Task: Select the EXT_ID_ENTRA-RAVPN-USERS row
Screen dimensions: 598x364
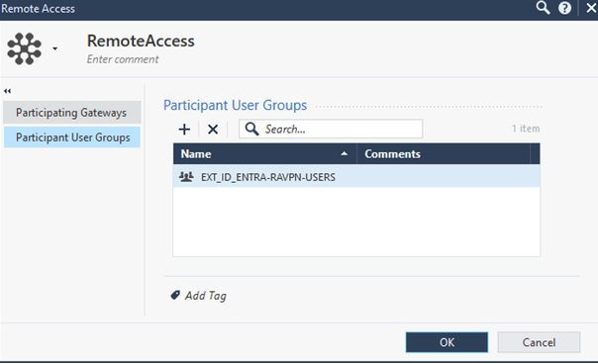Action: click(356, 177)
